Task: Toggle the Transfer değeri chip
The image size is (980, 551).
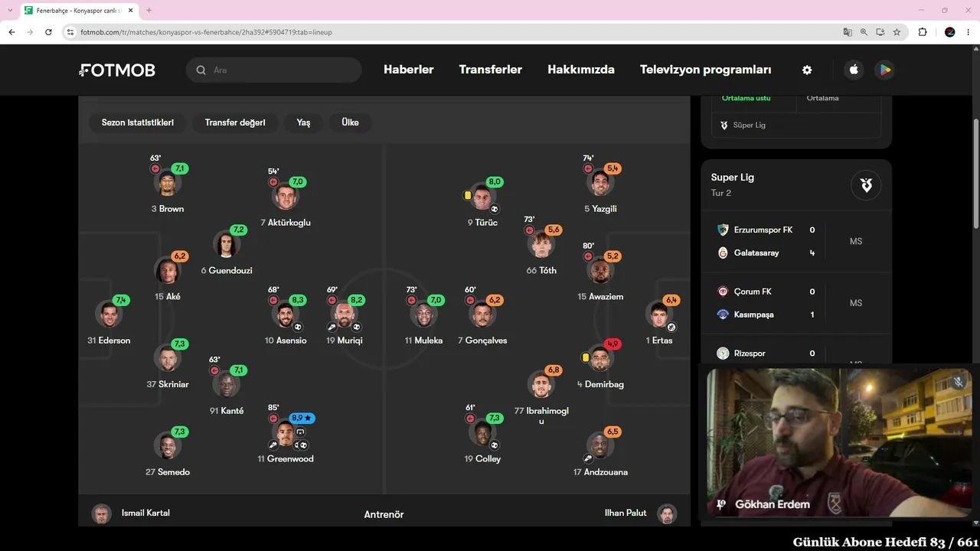Action: point(235,122)
